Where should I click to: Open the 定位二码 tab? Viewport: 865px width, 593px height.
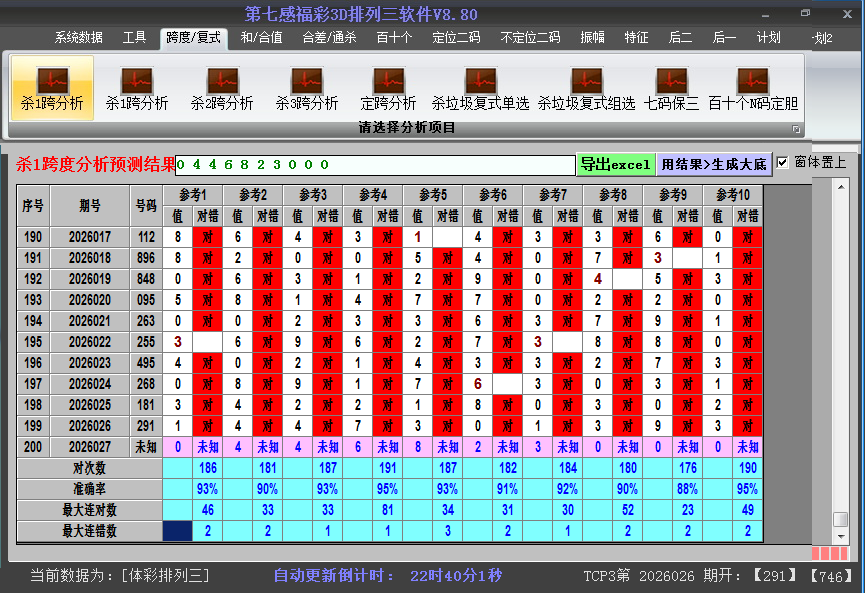point(456,38)
